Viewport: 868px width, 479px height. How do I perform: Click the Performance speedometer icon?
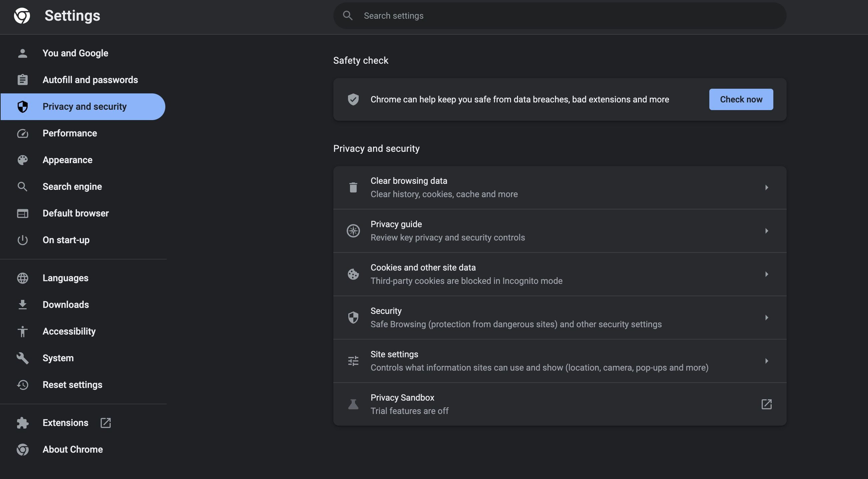click(x=22, y=133)
